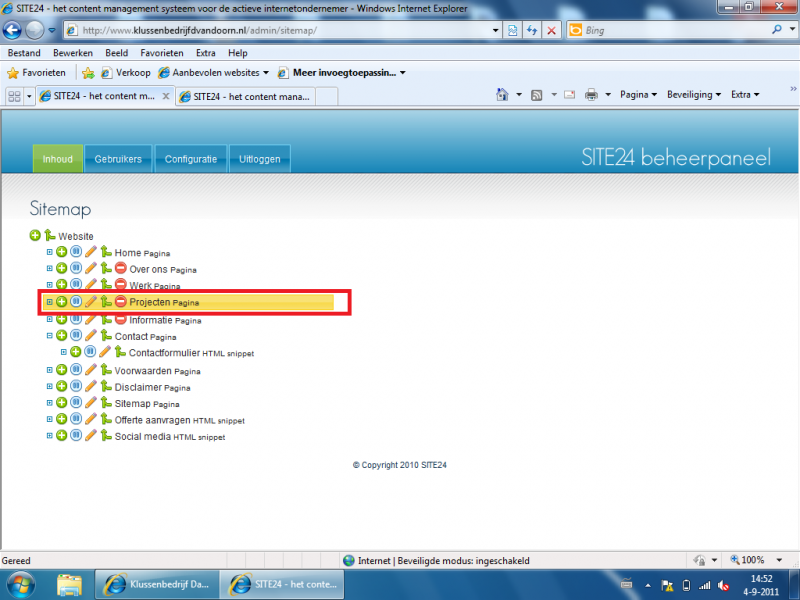800x600 pixels.
Task: Click the refresh button in the address bar
Action: [533, 30]
